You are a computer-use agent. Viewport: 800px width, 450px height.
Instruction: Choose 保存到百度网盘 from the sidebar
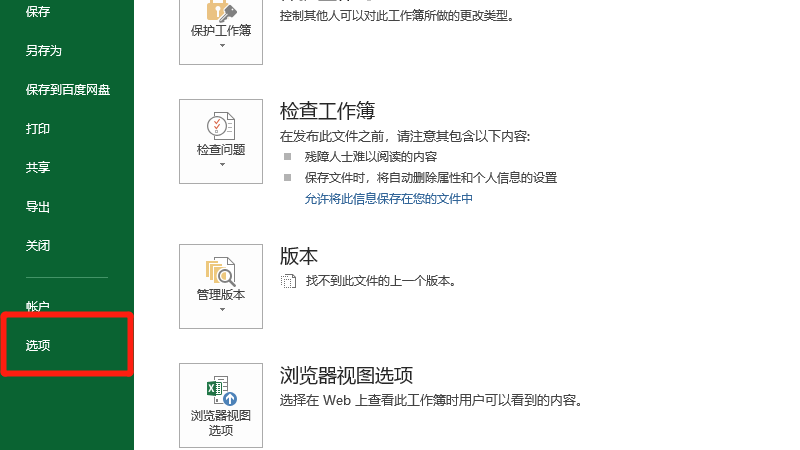[x=67, y=90]
